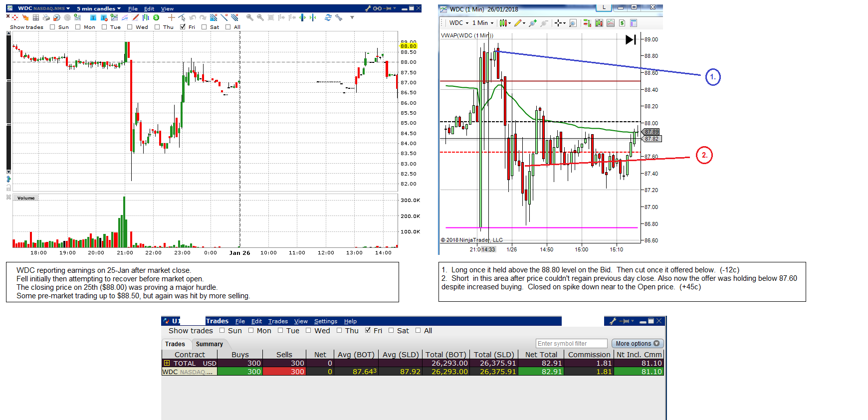
Task: Click the chain link icon in 5 min chart title bar
Action: pyautogui.click(x=377, y=8)
